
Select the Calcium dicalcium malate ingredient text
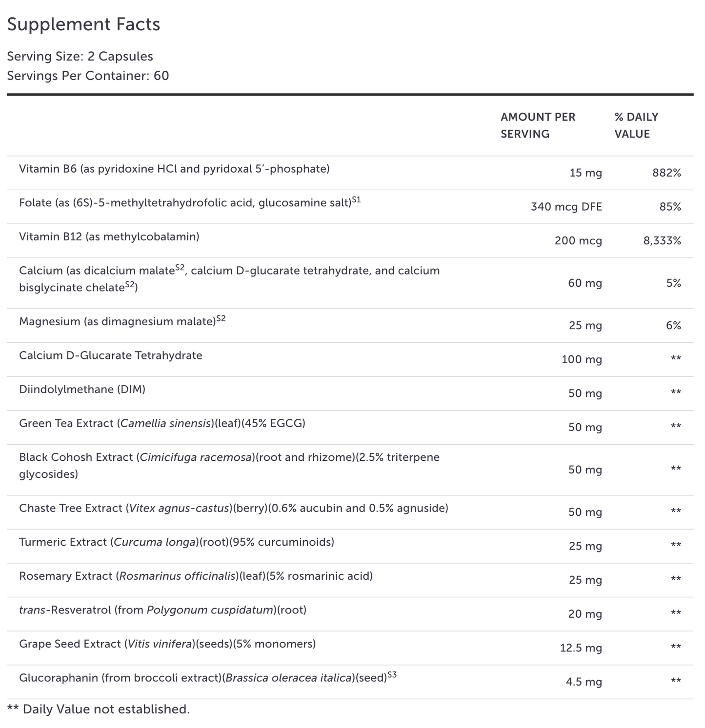pyautogui.click(x=229, y=279)
